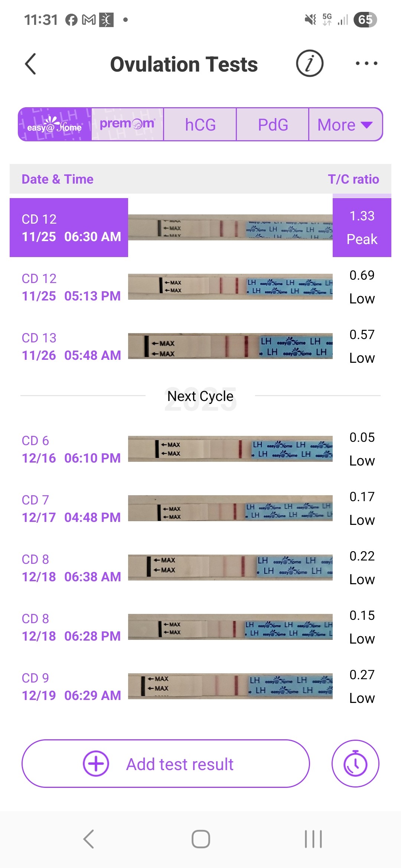Tap the back arrow in header

click(x=30, y=64)
